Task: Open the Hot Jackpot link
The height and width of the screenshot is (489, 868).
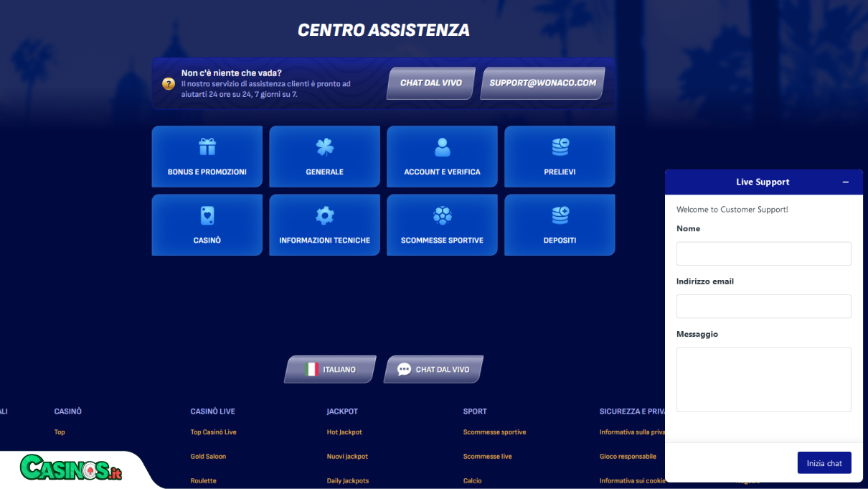Action: click(344, 432)
